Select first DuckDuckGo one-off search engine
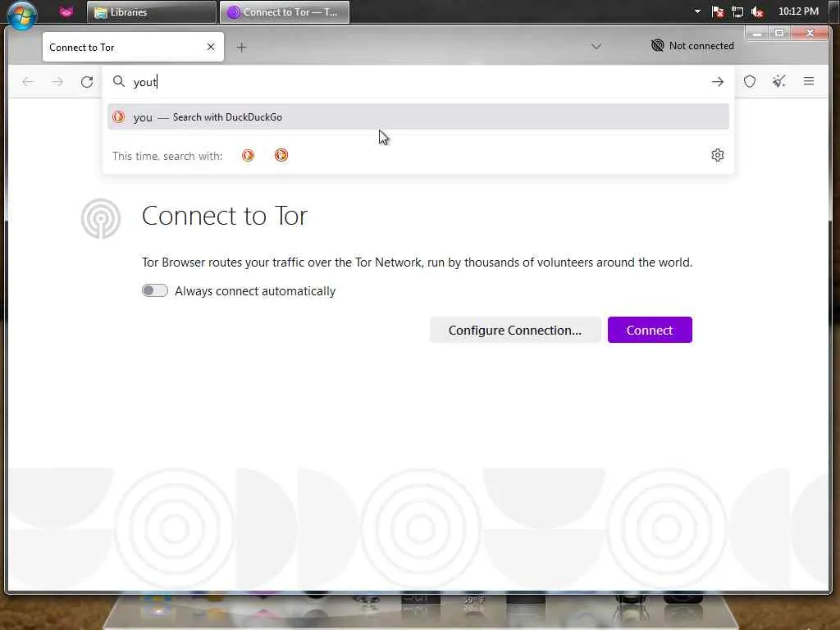The height and width of the screenshot is (630, 840). click(x=248, y=155)
